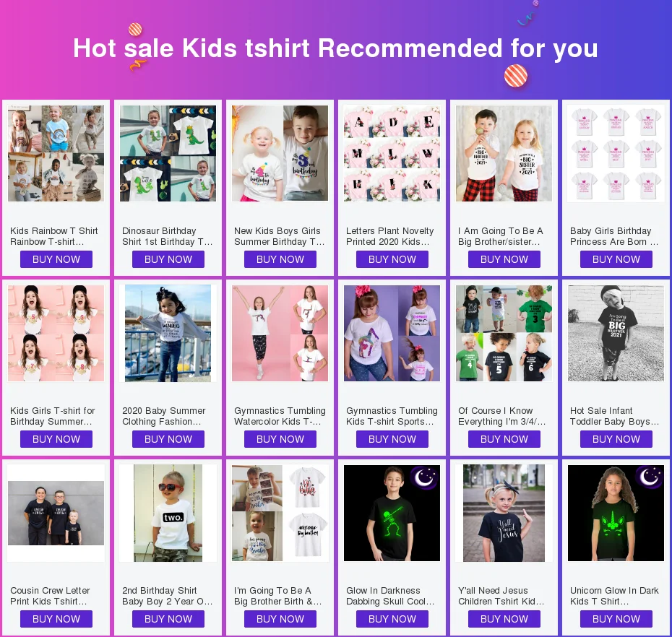Screen dimensions: 672x637
Task: Click the Dinosaur Birthday Shirt thumbnail
Action: pyautogui.click(x=168, y=153)
